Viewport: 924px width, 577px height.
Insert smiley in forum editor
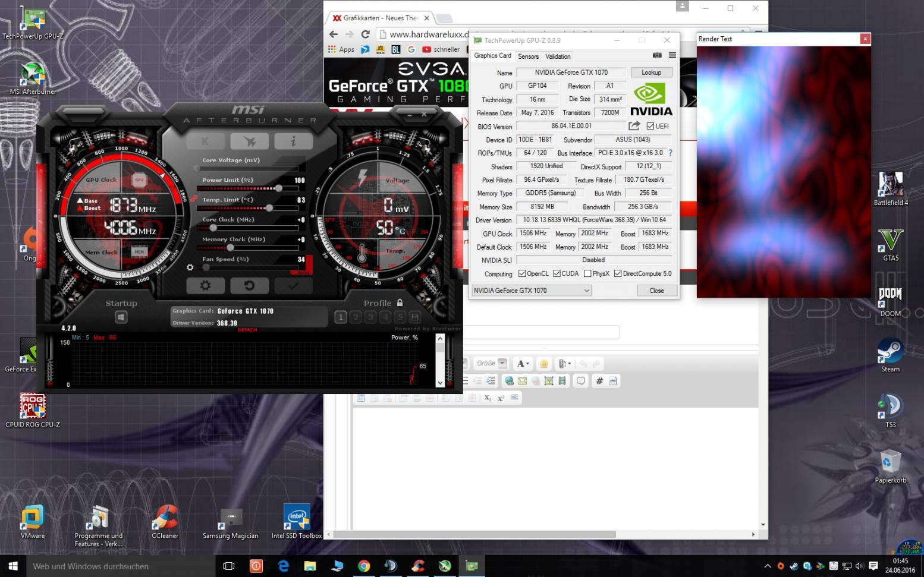click(x=543, y=364)
